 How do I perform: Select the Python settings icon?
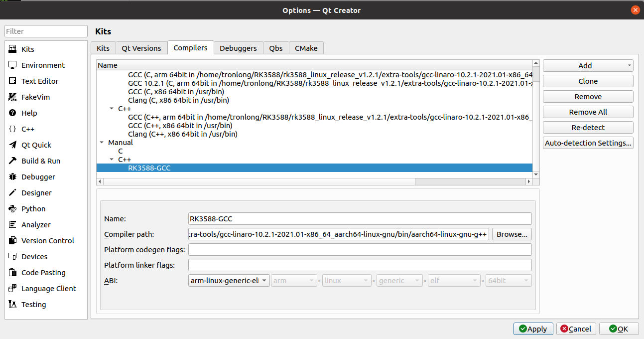pos(13,209)
